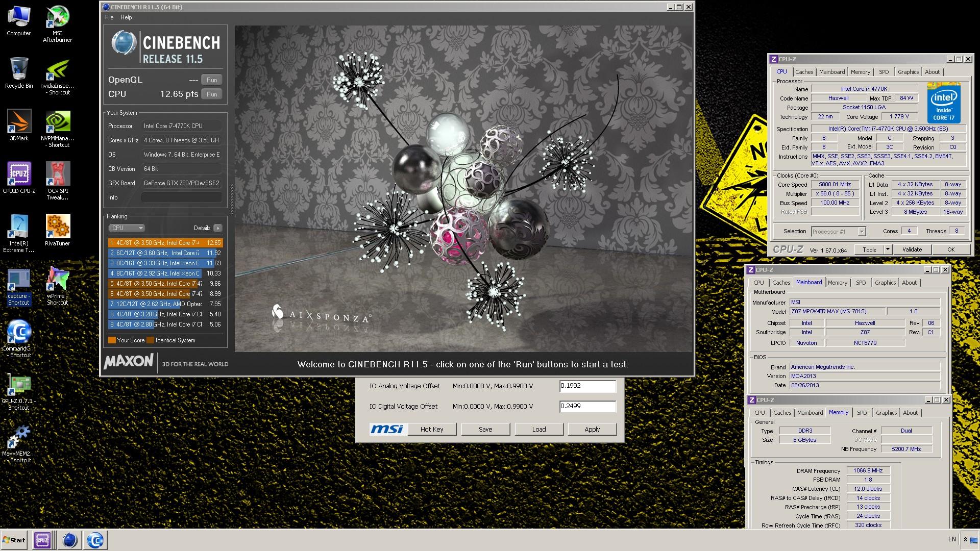Screen dimensions: 980x551
Task: Switch to Command Center taskbar button
Action: pos(95,540)
